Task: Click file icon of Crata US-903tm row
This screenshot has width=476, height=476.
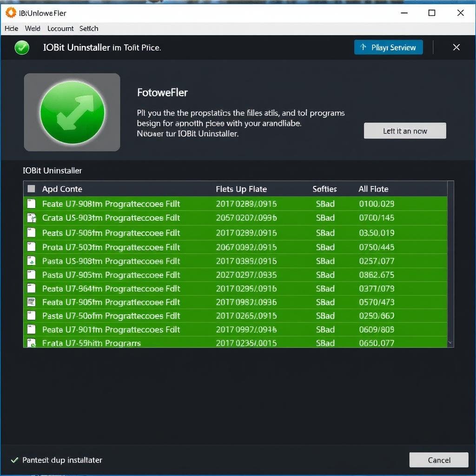Action: click(x=31, y=218)
